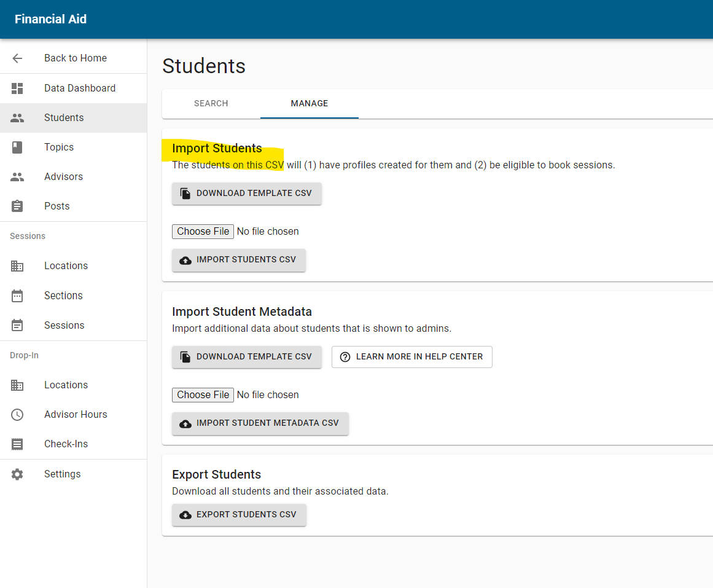713x588 pixels.
Task: Click the book icon next to Topics
Action: [17, 147]
